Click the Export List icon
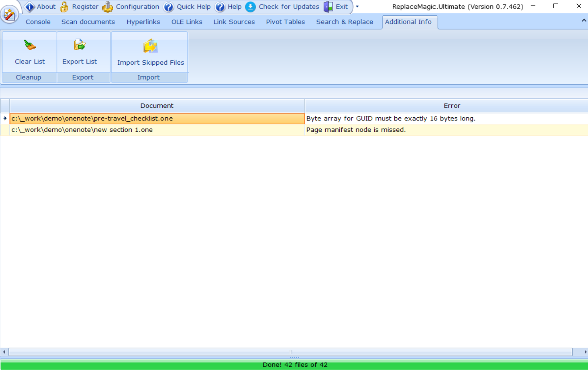 [80, 45]
